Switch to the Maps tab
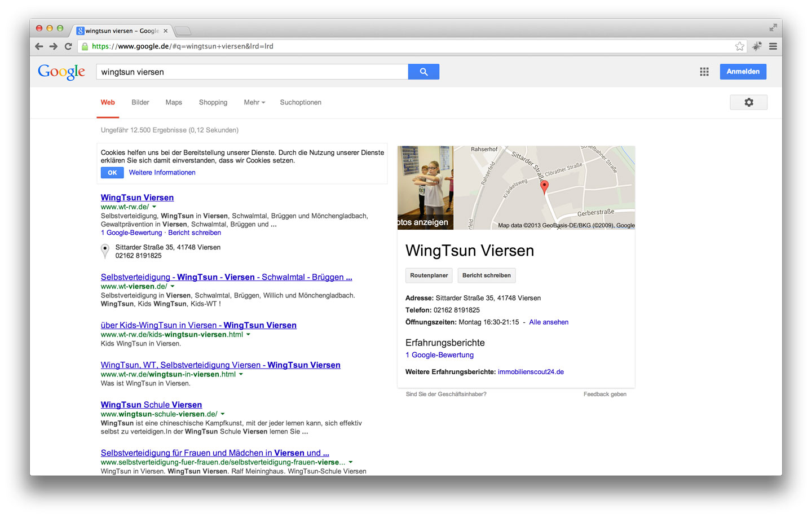 tap(174, 102)
